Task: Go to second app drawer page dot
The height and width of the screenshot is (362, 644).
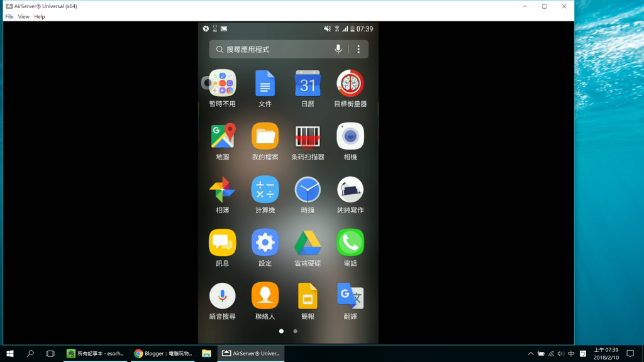Action: (x=296, y=331)
